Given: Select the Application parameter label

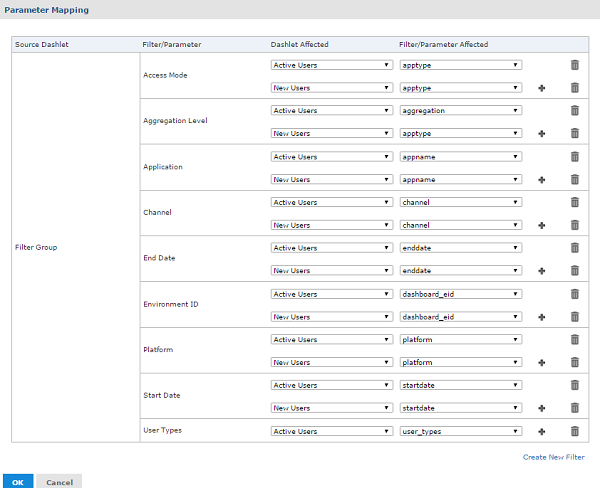Looking at the screenshot, I should pos(163,167).
